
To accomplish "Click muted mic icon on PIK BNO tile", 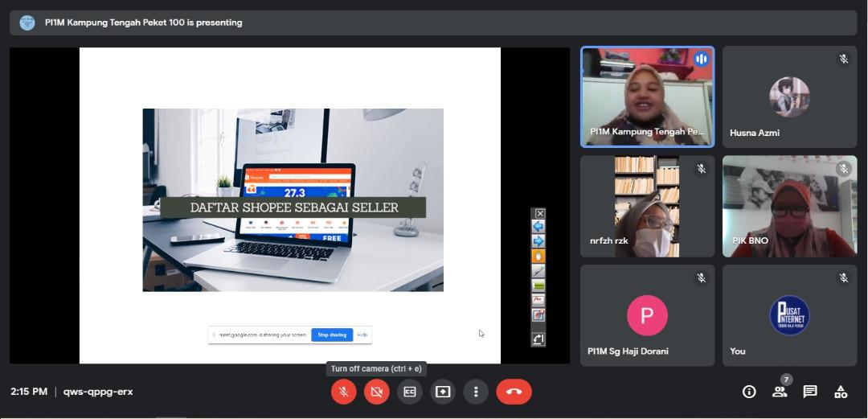I will 843,169.
